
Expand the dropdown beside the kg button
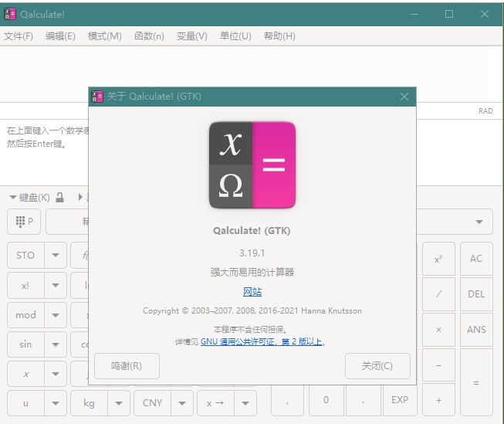point(118,402)
